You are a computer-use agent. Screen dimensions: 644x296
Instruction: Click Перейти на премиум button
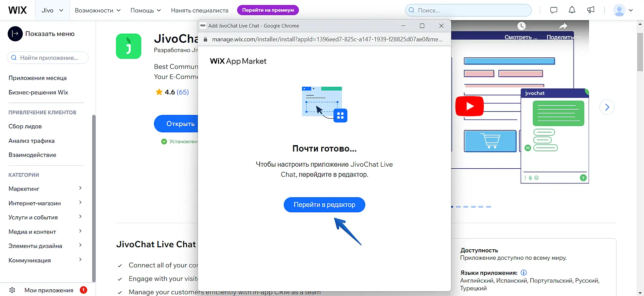268,10
